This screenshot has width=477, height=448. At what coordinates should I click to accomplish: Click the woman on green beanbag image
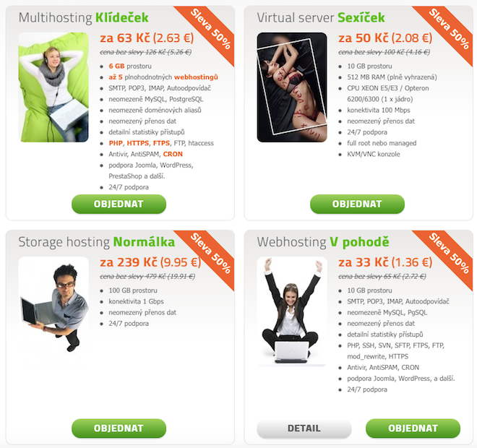tap(53, 87)
